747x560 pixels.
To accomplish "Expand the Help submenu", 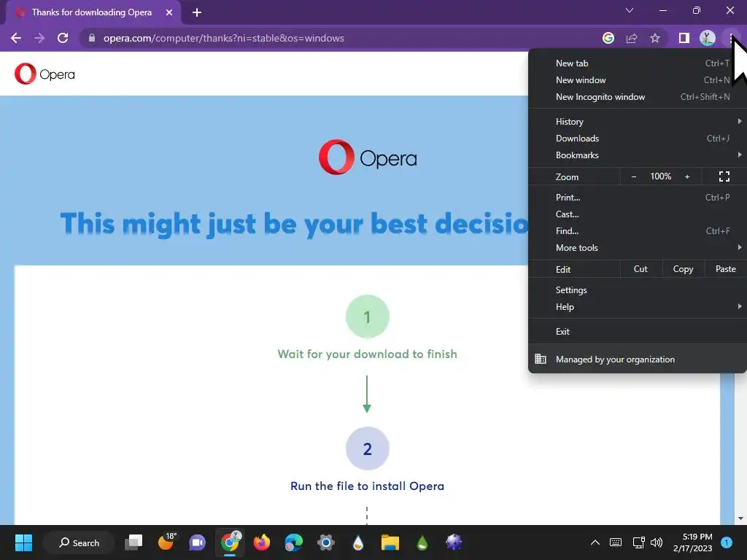I will tap(638, 307).
